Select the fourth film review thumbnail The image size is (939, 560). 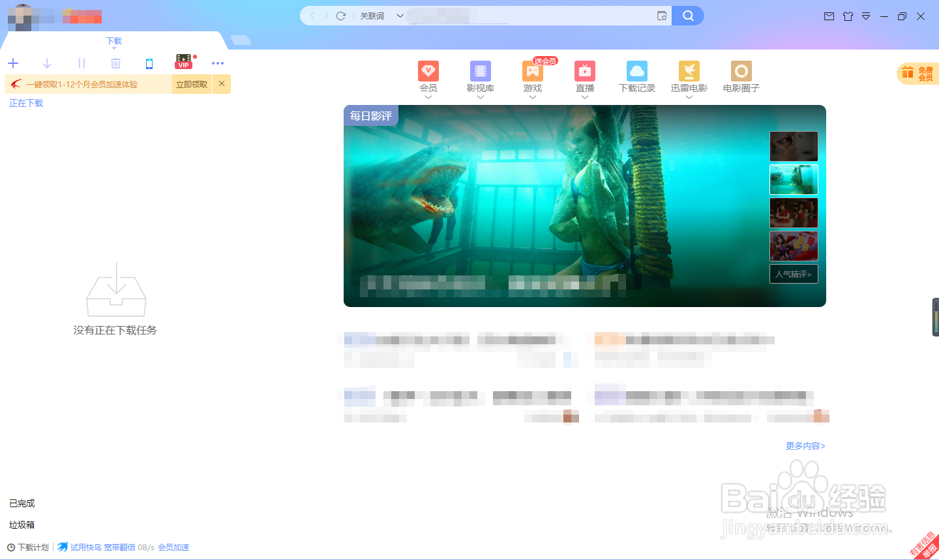pyautogui.click(x=794, y=246)
